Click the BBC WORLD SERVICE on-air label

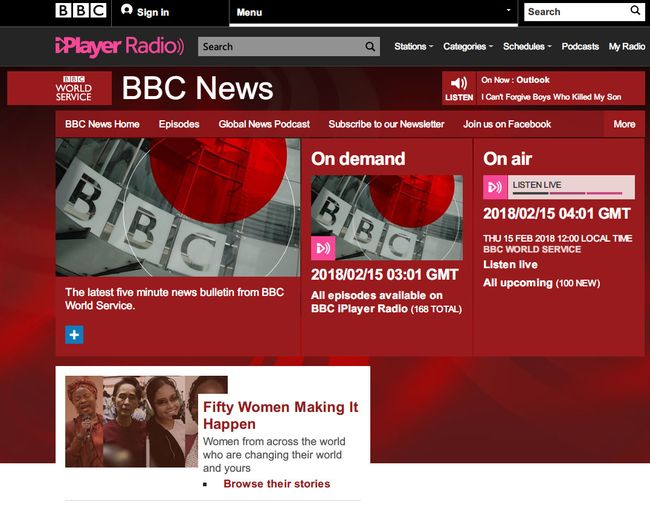pyautogui.click(x=532, y=249)
